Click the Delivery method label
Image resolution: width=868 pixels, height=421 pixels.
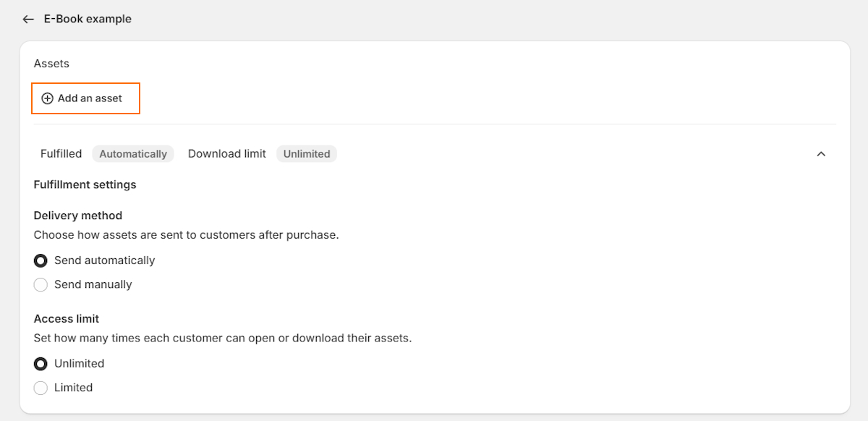78,216
